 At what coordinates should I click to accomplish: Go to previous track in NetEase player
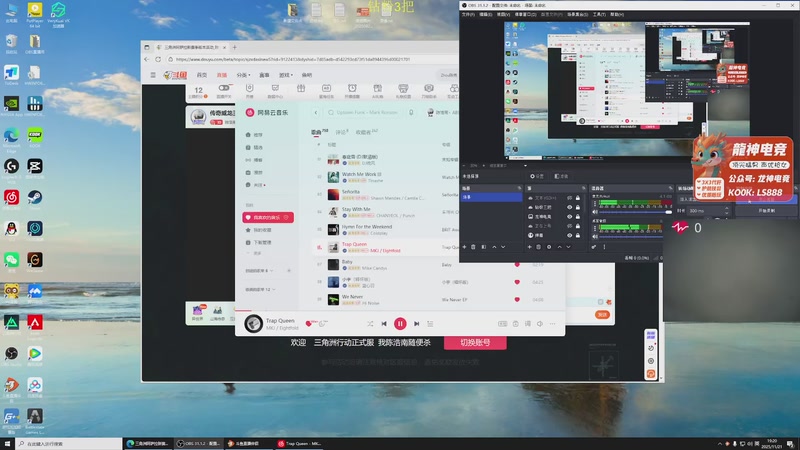coord(384,323)
